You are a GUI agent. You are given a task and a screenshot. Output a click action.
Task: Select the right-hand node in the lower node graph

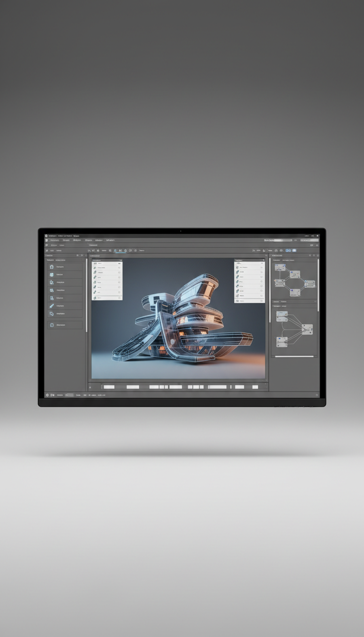(307, 329)
